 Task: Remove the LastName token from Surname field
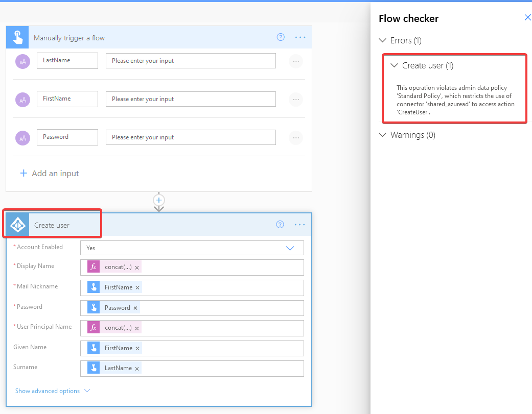[137, 368]
